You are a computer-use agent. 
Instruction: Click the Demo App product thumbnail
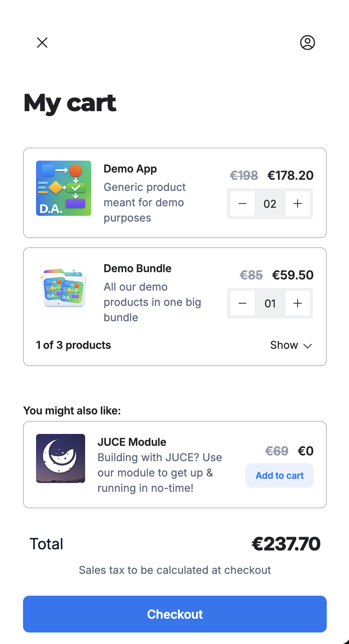[x=64, y=188]
